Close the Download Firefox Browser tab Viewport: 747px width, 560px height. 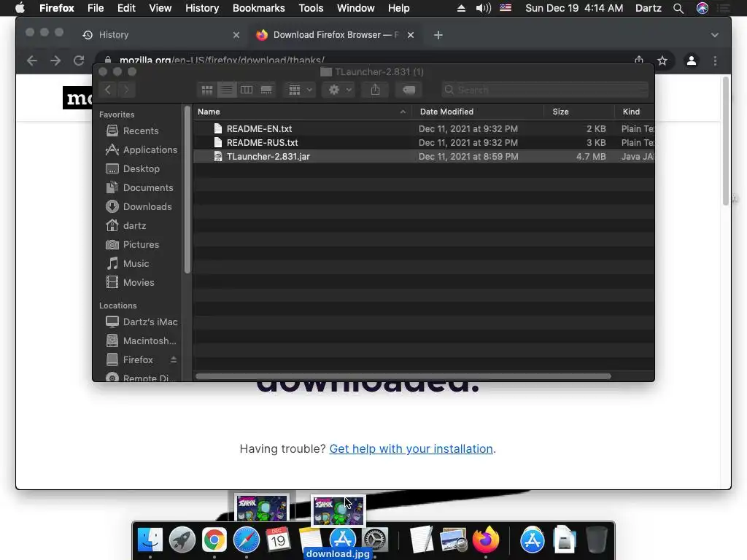click(x=411, y=35)
